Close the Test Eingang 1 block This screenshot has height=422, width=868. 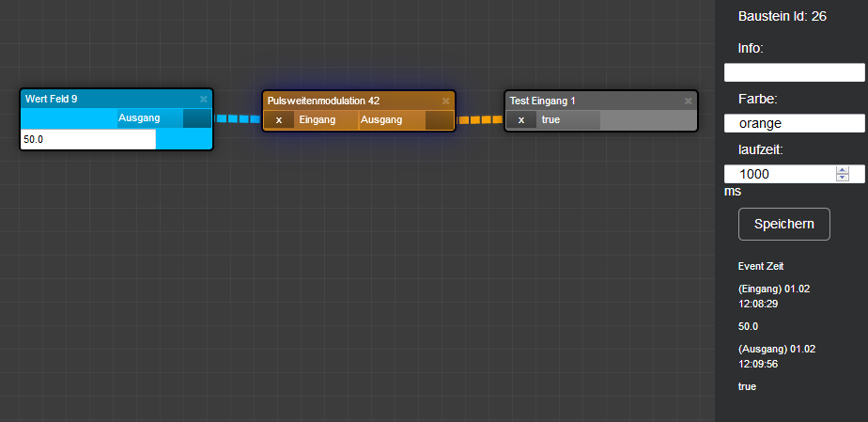688,101
